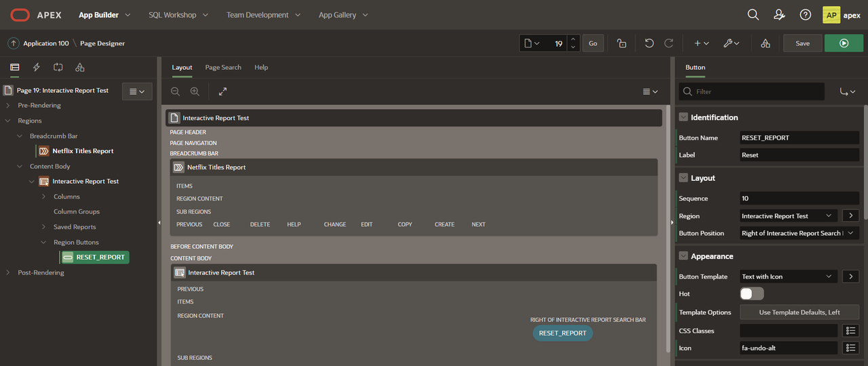Select Netflix Titles Report in tree
Image resolution: width=868 pixels, height=366 pixels.
pyautogui.click(x=83, y=151)
